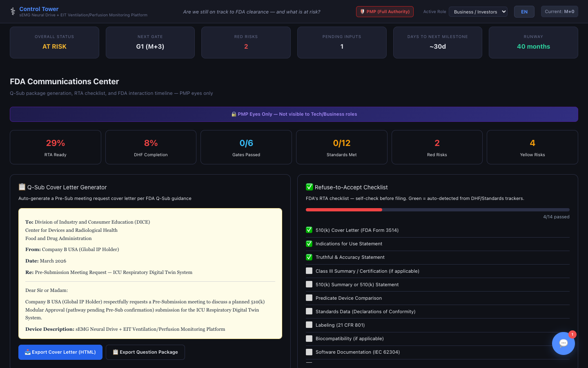This screenshot has width=588, height=368.
Task: Click the lock icon in PMP Eyes Only banner
Action: [x=234, y=114]
